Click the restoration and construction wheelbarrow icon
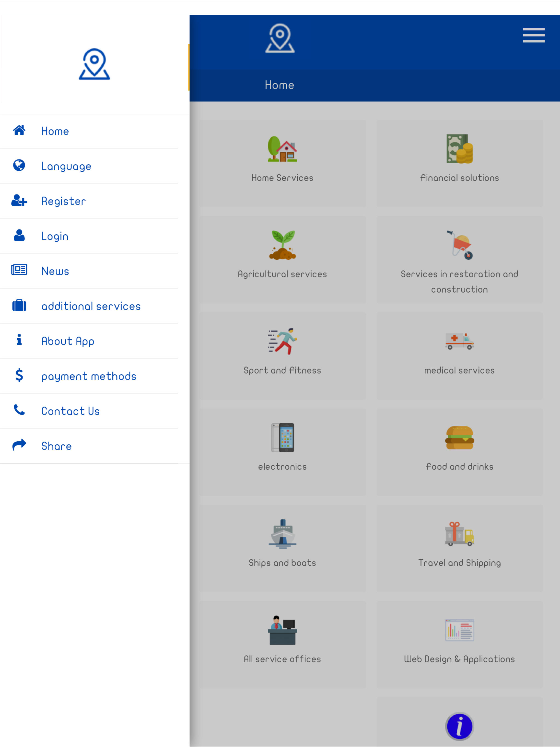The image size is (560, 747). point(459,245)
